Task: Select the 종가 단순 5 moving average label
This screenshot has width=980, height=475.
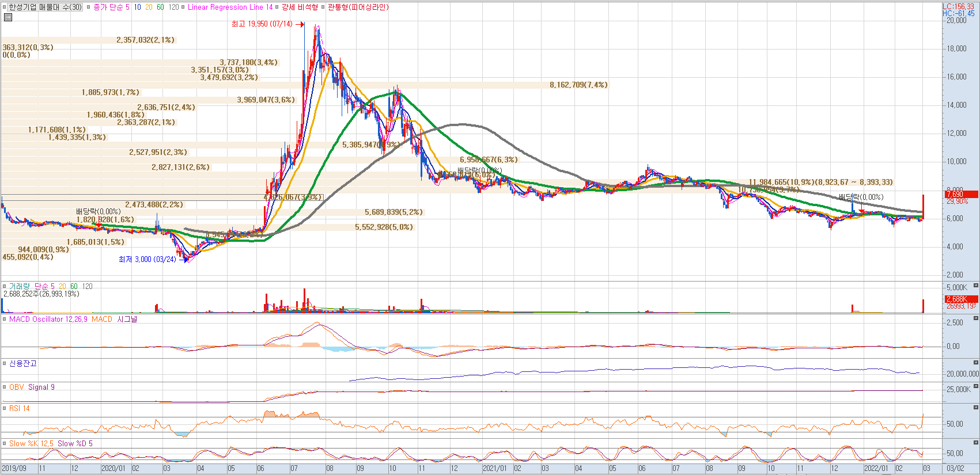Action: (x=111, y=7)
